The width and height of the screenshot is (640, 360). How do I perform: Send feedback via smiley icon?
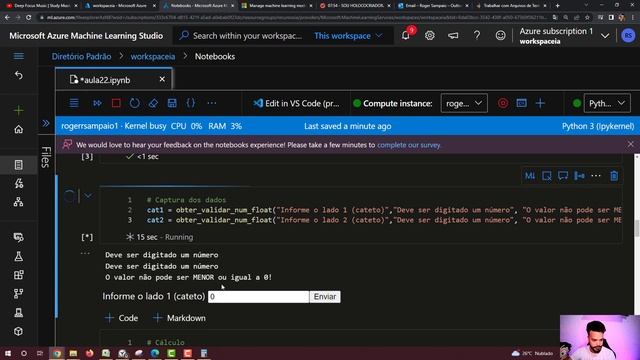coord(500,36)
